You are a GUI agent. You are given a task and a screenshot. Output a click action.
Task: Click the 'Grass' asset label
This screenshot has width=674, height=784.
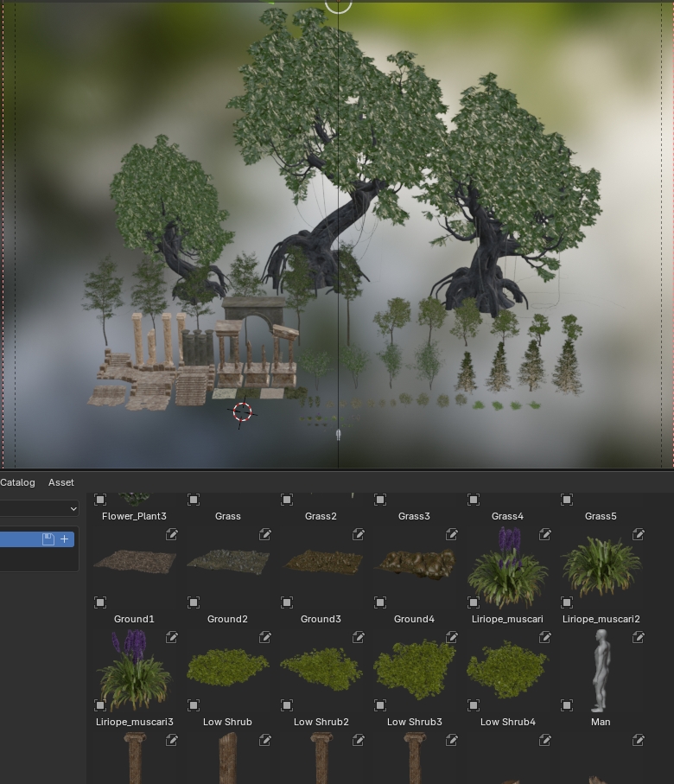click(x=227, y=516)
